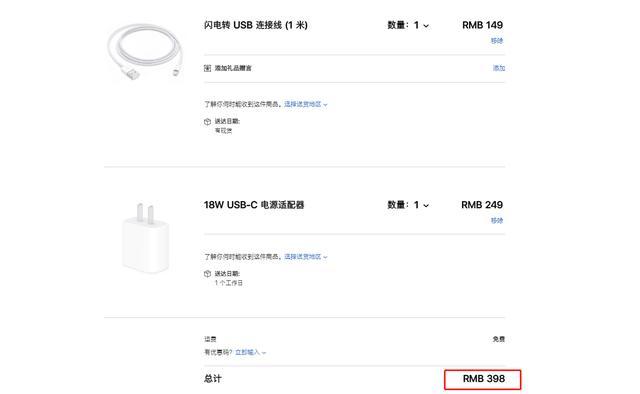Click the delivery box icon under the 18W adapter
The height and width of the screenshot is (394, 640).
pyautogui.click(x=207, y=274)
